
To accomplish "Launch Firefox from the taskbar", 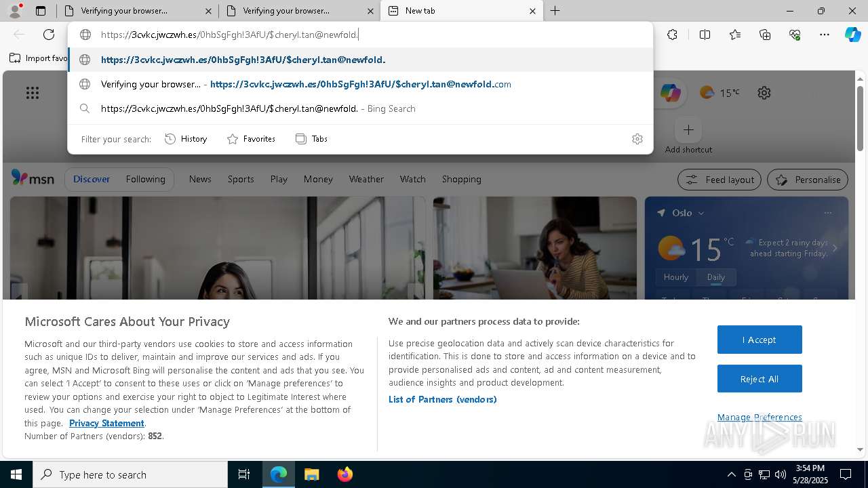I will pyautogui.click(x=344, y=474).
